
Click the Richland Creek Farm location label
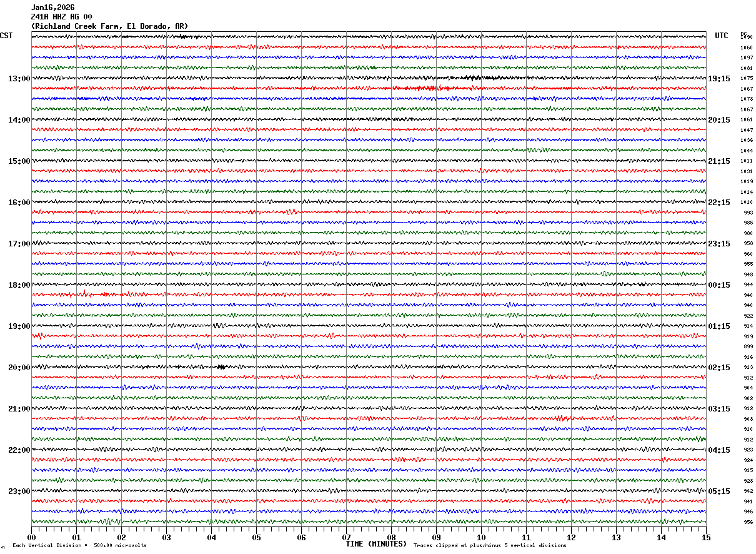pos(109,26)
